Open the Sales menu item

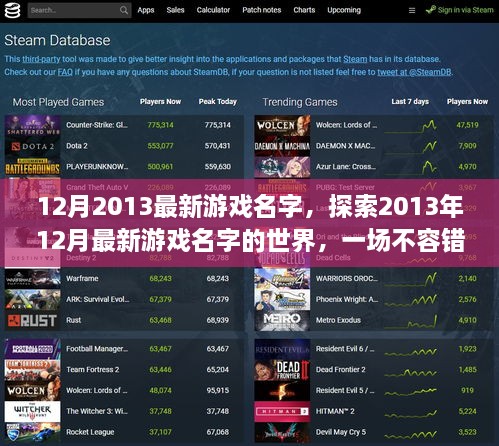pos(175,10)
